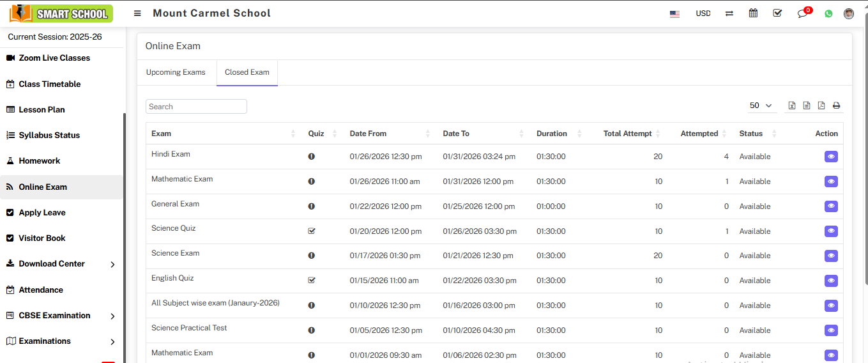Image resolution: width=868 pixels, height=363 pixels.
Task: Click the WhatsApp icon in header
Action: click(x=828, y=13)
